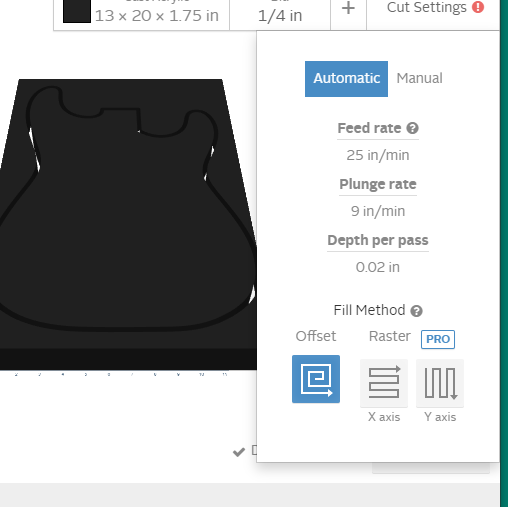This screenshot has height=507, width=508.
Task: Click the plus icon to add a bit
Action: click(348, 8)
